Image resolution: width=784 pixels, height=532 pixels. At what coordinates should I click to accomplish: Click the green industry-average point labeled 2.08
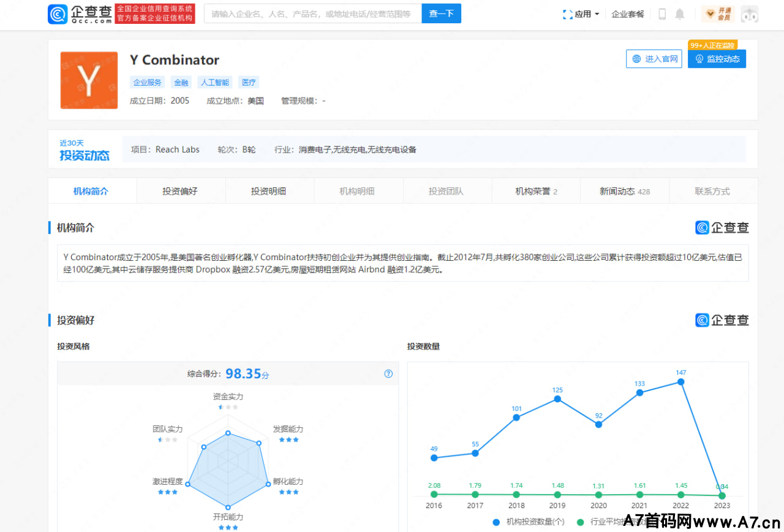click(x=434, y=494)
